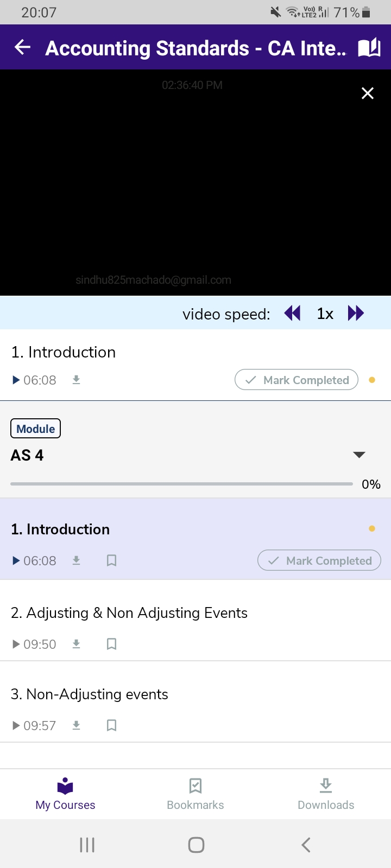The width and height of the screenshot is (391, 868).
Task: Open the Downloads tab
Action: [326, 794]
